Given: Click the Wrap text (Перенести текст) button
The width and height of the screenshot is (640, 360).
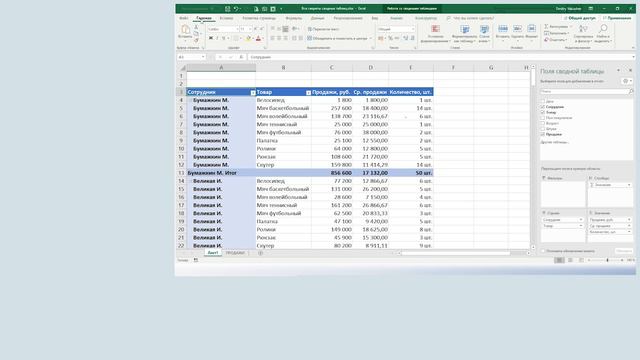Looking at the screenshot, I should tap(324, 29).
